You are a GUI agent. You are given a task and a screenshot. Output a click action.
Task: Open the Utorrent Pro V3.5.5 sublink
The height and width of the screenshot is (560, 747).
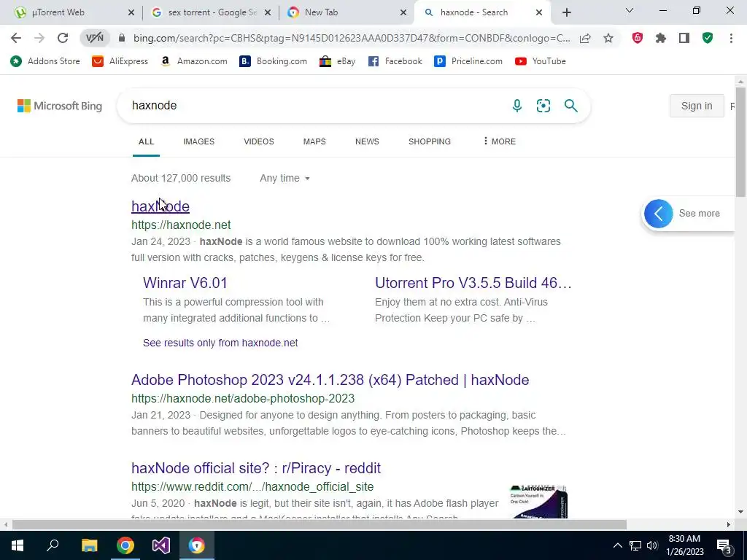click(473, 283)
